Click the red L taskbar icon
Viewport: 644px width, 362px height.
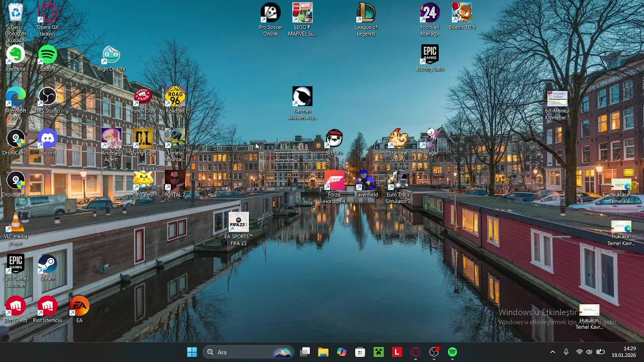coord(397,352)
